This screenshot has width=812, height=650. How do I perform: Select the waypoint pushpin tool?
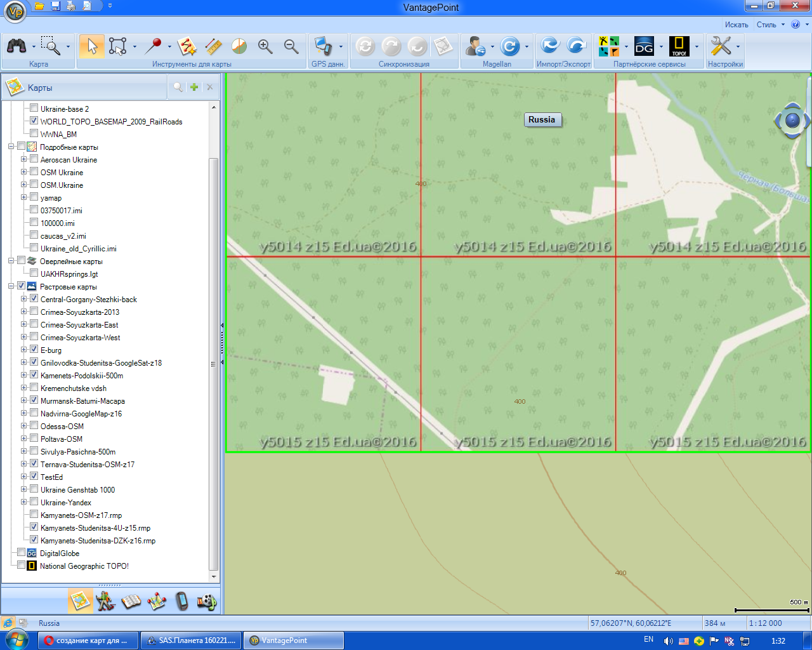coord(153,46)
